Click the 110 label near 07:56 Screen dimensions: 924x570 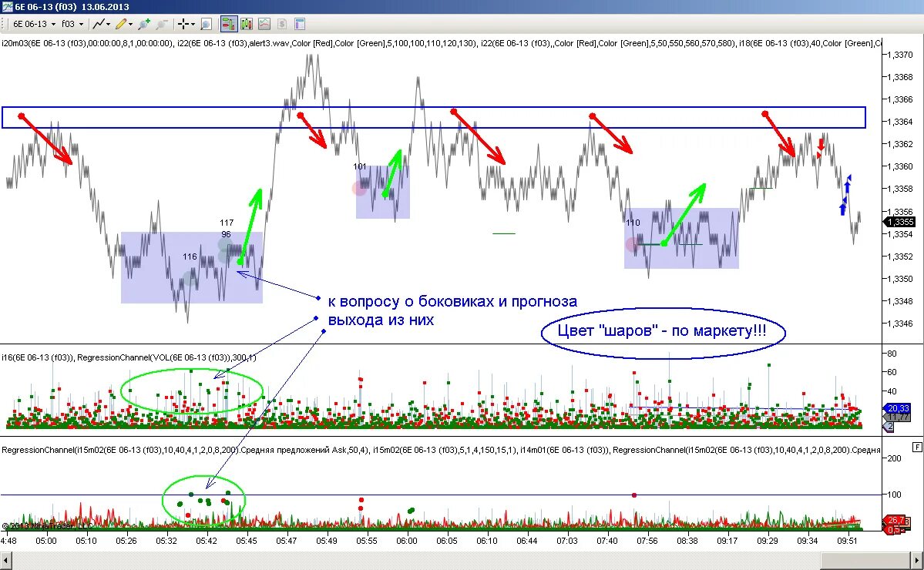coord(633,223)
